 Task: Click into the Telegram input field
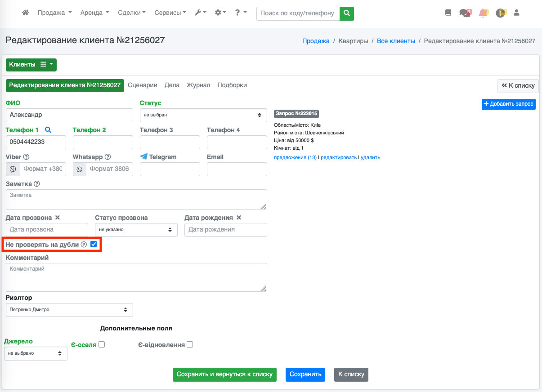(x=170, y=169)
